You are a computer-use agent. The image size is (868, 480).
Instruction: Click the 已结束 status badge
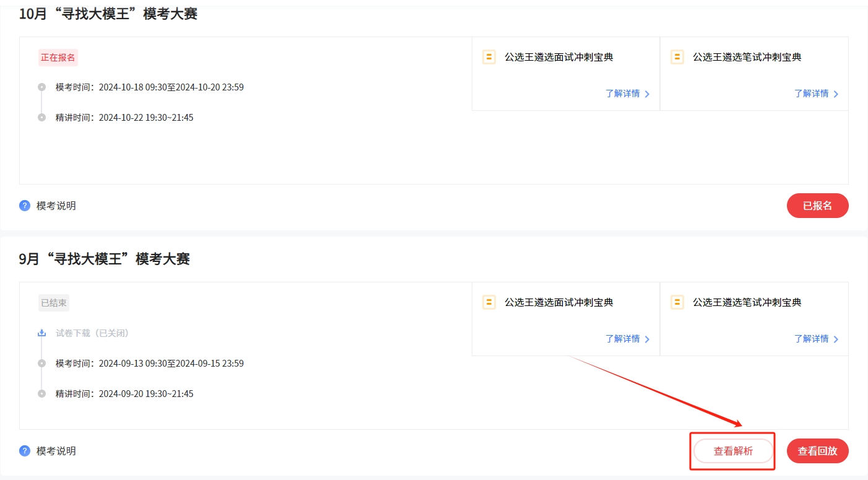point(54,303)
